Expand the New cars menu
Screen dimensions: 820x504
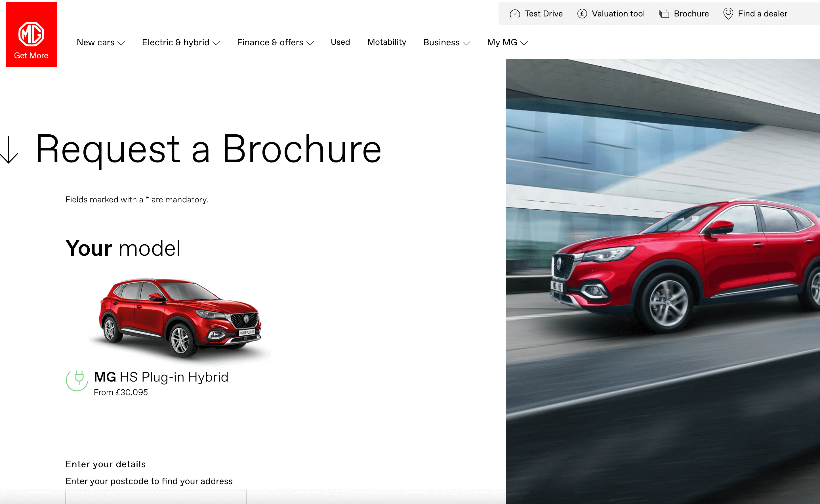pyautogui.click(x=101, y=42)
